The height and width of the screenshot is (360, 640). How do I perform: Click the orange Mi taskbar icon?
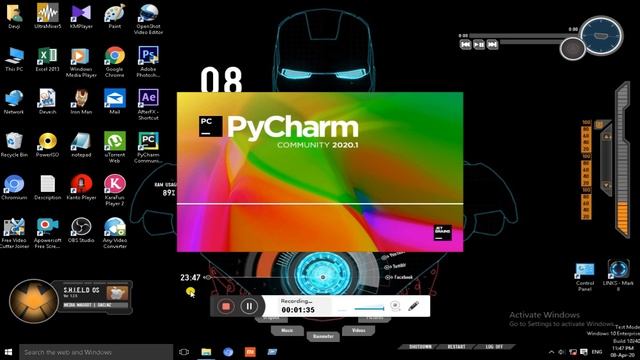click(250, 352)
